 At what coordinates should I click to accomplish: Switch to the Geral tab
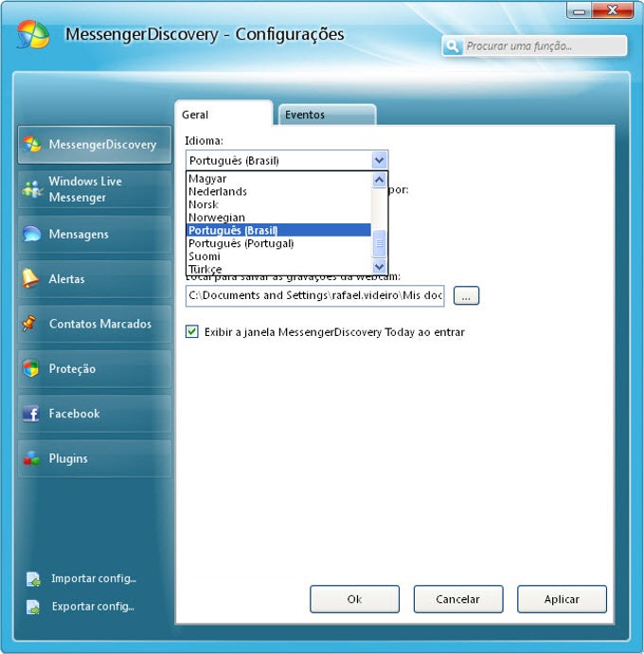click(x=224, y=115)
